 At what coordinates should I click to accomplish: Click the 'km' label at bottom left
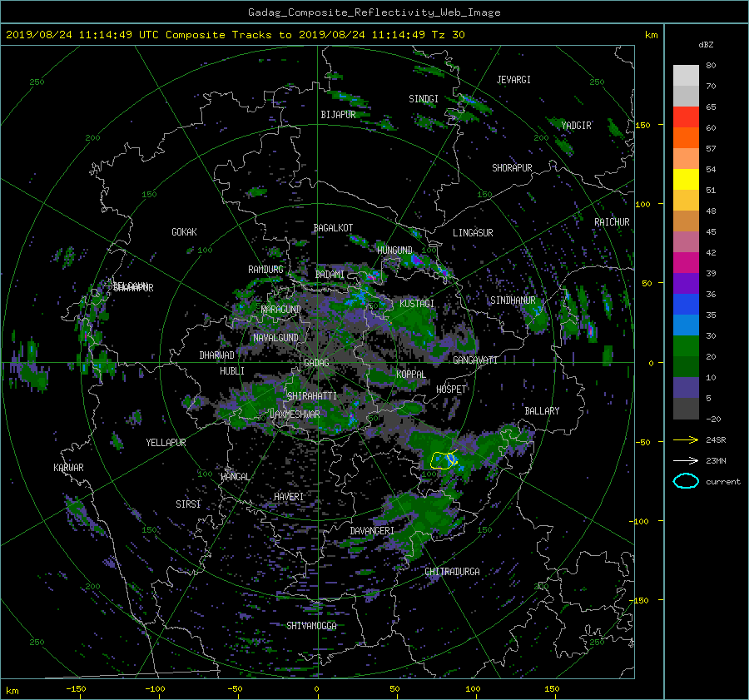pos(12,691)
